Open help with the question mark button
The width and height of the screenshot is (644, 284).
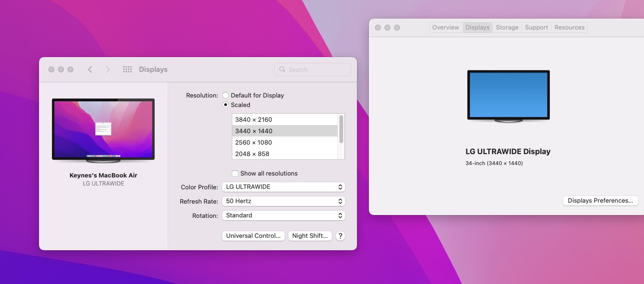[340, 236]
